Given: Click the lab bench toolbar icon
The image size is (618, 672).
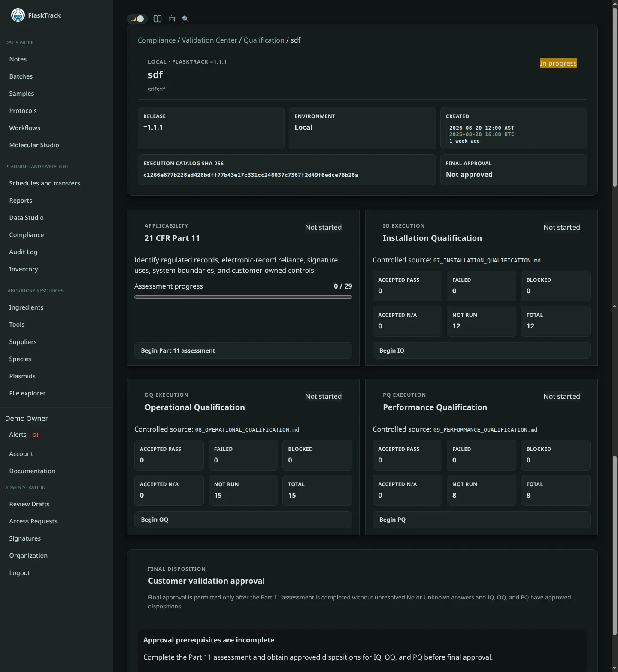Looking at the screenshot, I should click(172, 19).
